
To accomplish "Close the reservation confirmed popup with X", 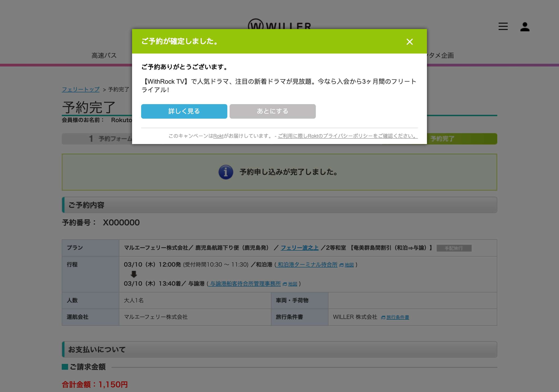I will click(x=410, y=42).
